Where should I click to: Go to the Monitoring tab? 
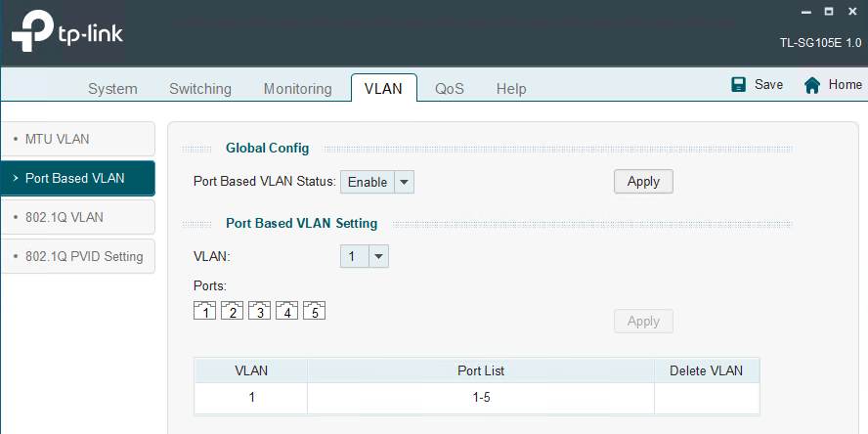pyautogui.click(x=297, y=89)
